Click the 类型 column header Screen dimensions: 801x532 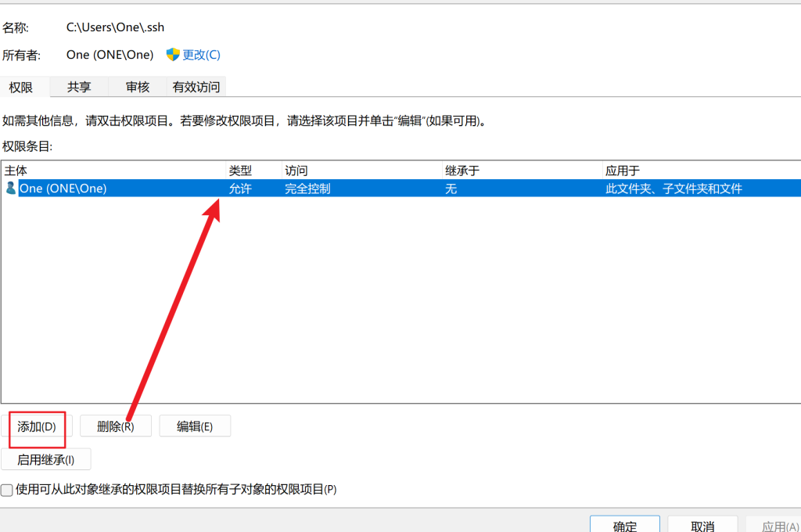pyautogui.click(x=253, y=170)
